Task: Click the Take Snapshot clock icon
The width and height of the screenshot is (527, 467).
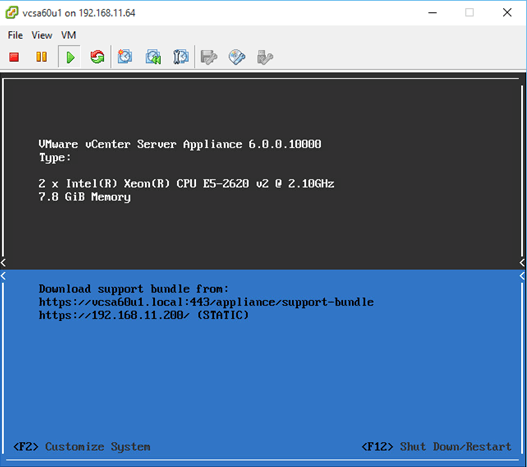Action: point(125,56)
